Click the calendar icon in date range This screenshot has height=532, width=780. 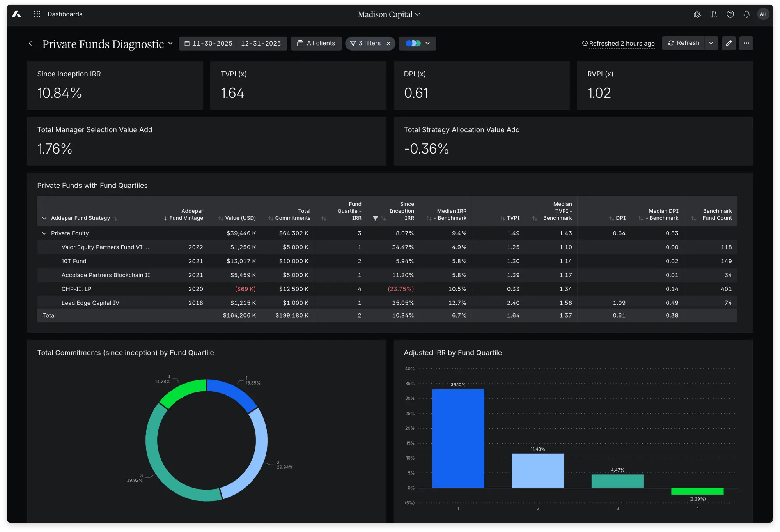pyautogui.click(x=187, y=43)
